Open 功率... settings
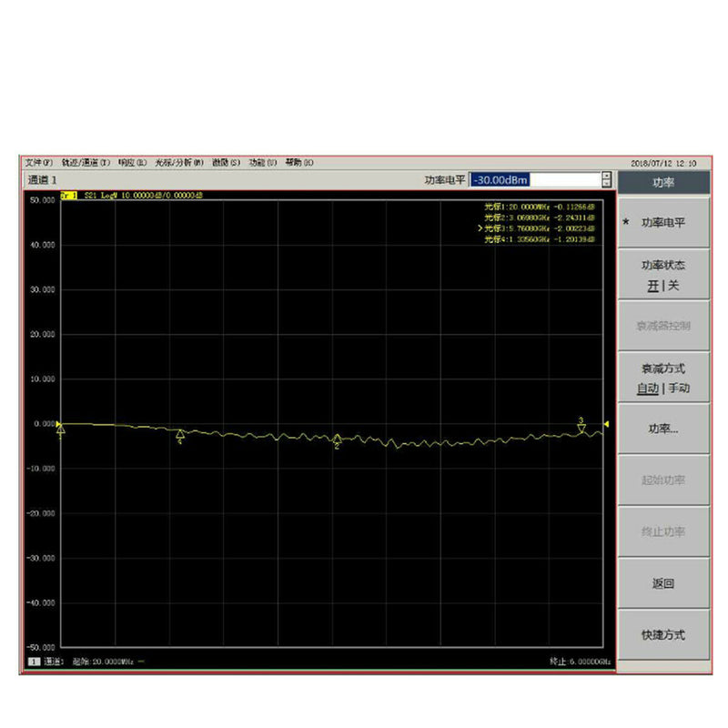Image resolution: width=728 pixels, height=728 pixels. point(663,428)
